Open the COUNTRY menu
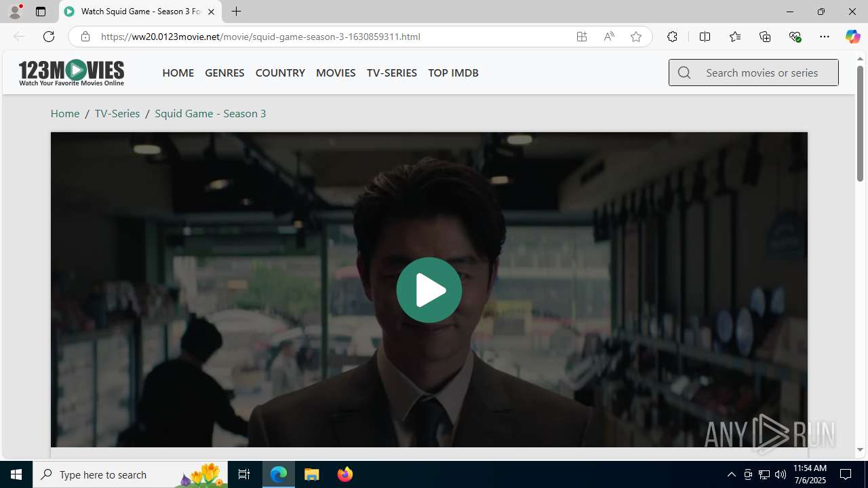 tap(280, 73)
